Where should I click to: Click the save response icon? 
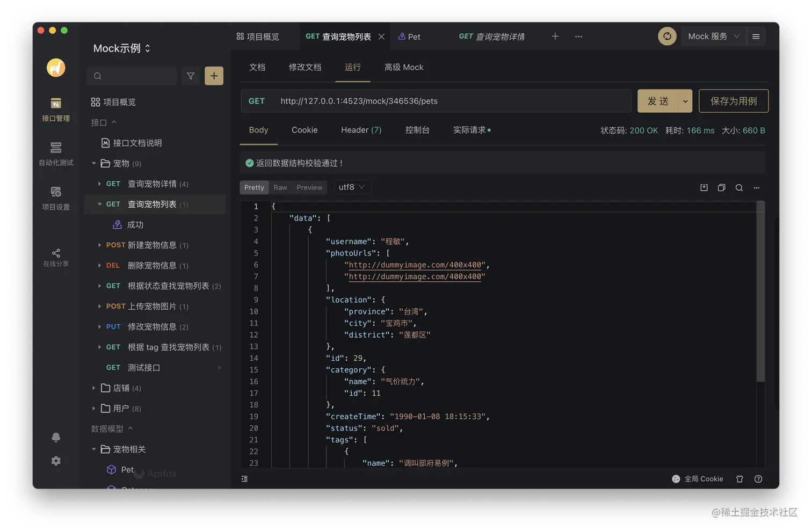tap(704, 187)
